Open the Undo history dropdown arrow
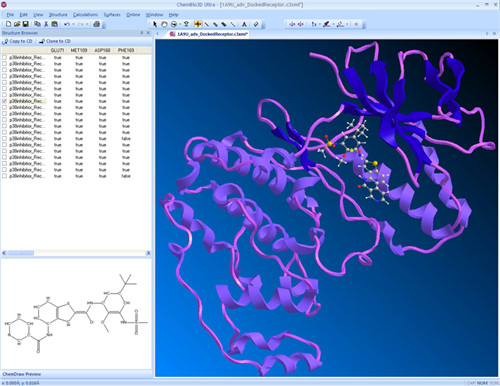Image resolution: width=500 pixels, height=386 pixels. point(73,24)
